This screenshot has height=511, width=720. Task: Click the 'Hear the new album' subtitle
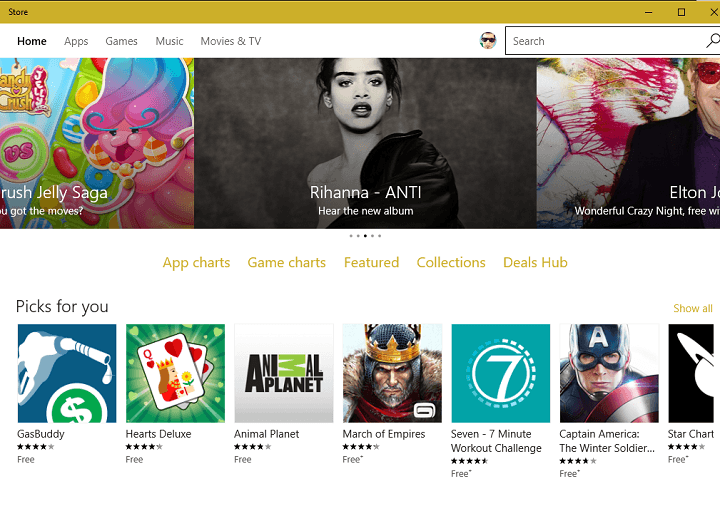click(366, 211)
